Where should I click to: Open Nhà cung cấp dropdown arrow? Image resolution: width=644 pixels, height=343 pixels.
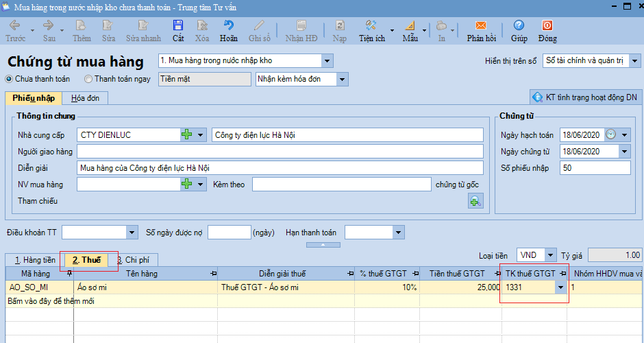(x=201, y=135)
